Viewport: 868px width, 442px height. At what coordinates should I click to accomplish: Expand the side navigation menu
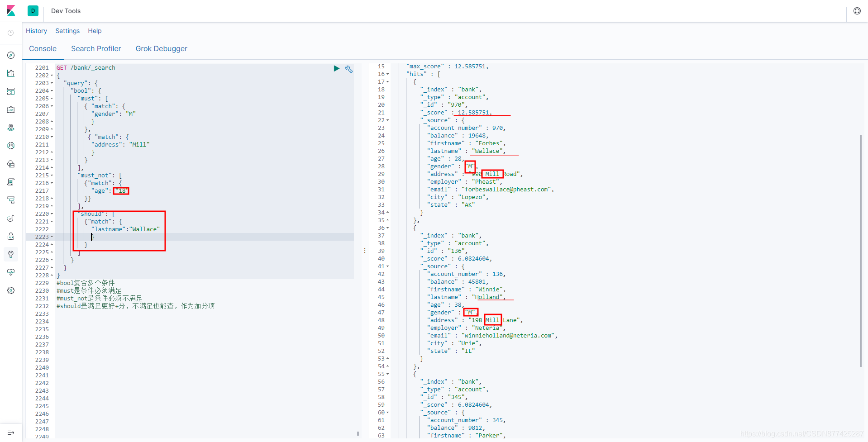coord(11,433)
